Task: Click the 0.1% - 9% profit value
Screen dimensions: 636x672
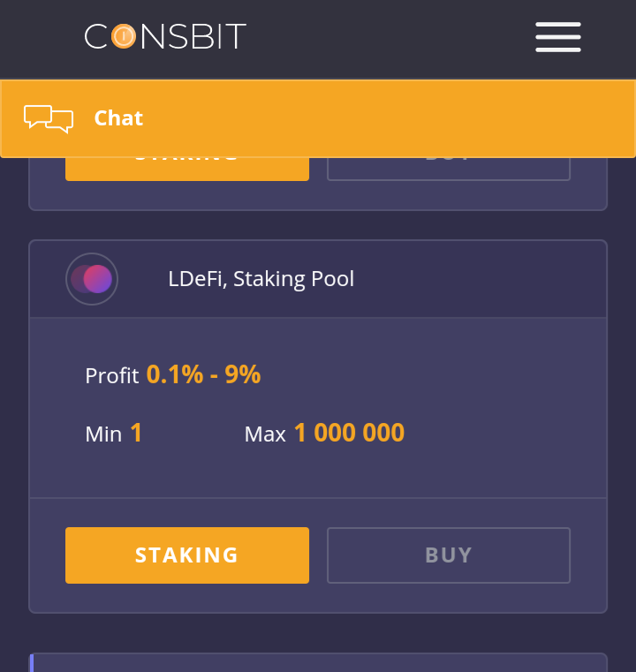Action: 203,374
